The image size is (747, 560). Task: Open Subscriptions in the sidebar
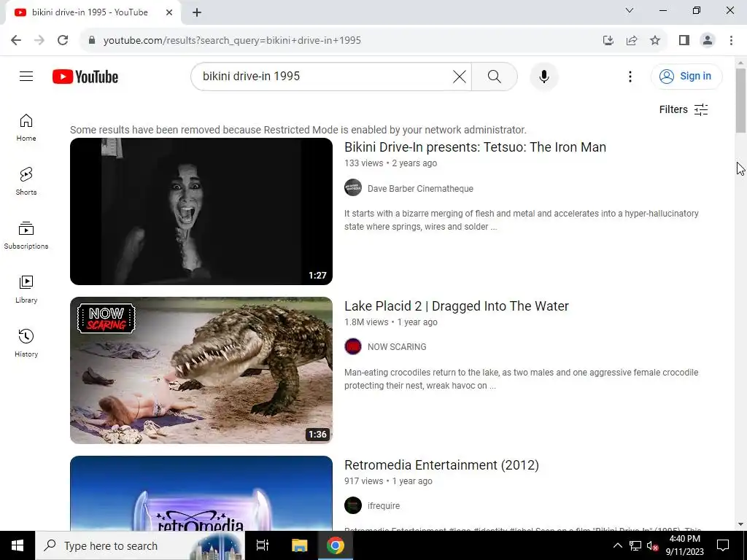point(26,236)
